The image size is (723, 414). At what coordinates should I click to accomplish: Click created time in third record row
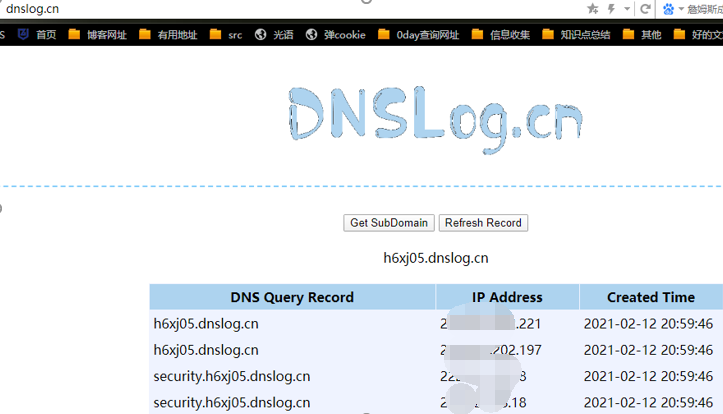[648, 376]
